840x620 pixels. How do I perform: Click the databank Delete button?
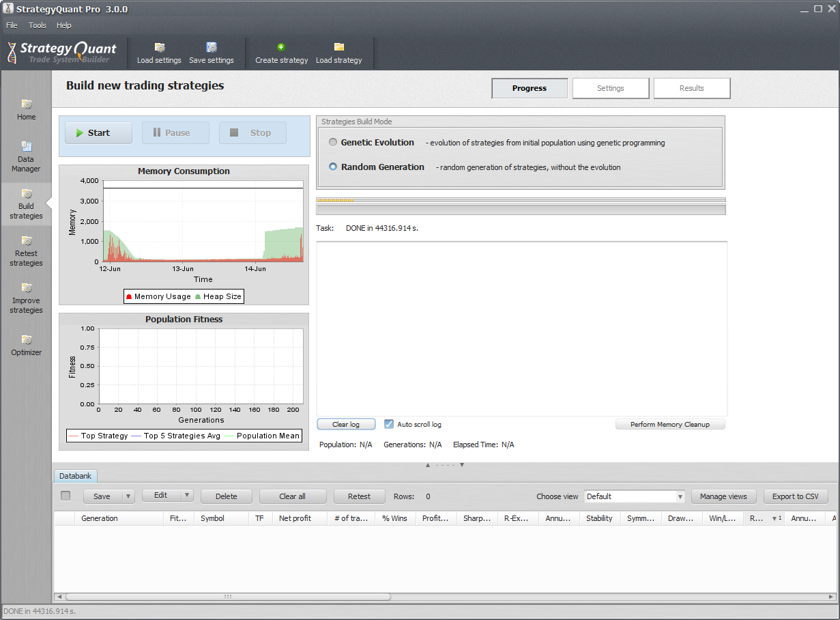(x=227, y=496)
